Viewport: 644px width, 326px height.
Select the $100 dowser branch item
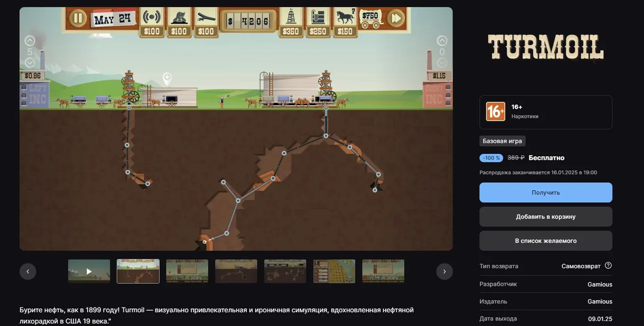coord(206,21)
